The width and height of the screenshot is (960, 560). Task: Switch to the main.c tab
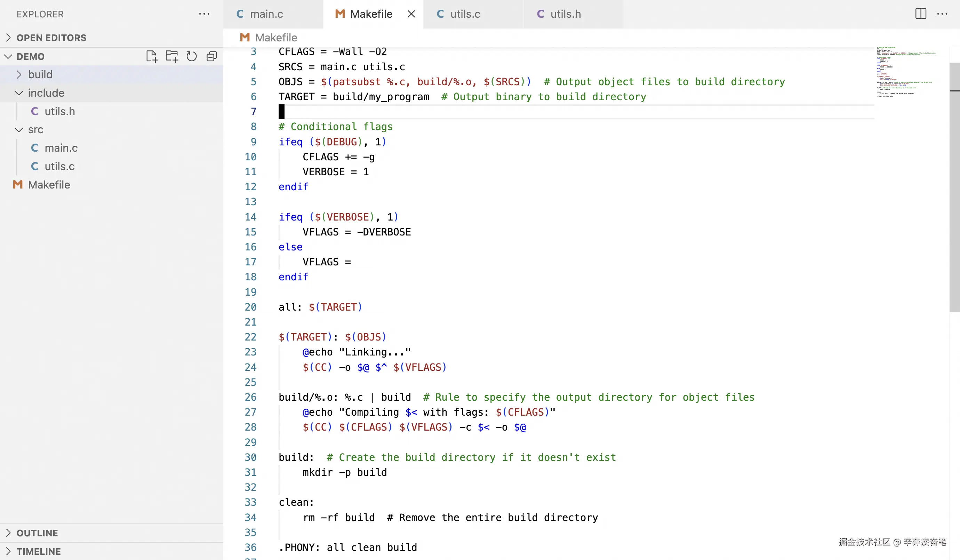pyautogui.click(x=266, y=14)
